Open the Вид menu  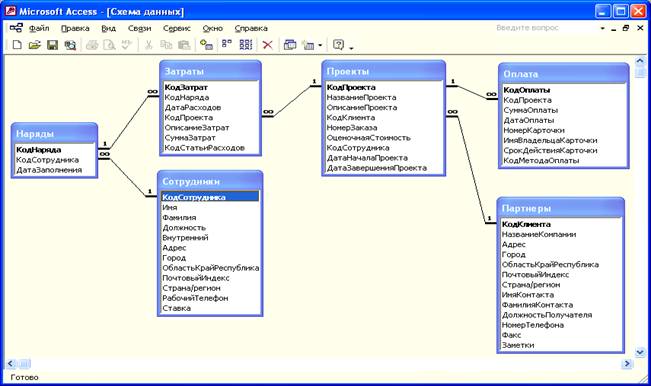[x=108, y=28]
